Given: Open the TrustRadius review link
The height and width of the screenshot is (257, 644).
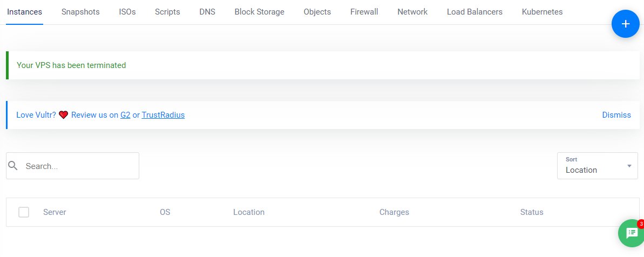Looking at the screenshot, I should (163, 115).
